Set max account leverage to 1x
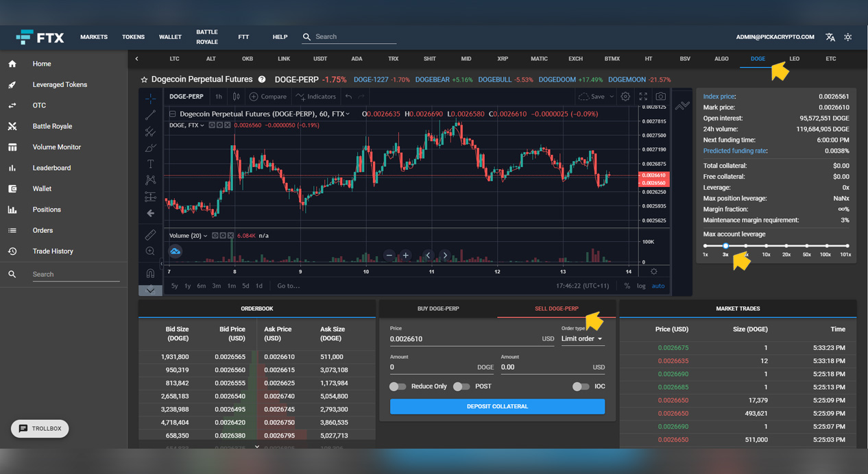The height and width of the screenshot is (474, 868). click(706, 246)
